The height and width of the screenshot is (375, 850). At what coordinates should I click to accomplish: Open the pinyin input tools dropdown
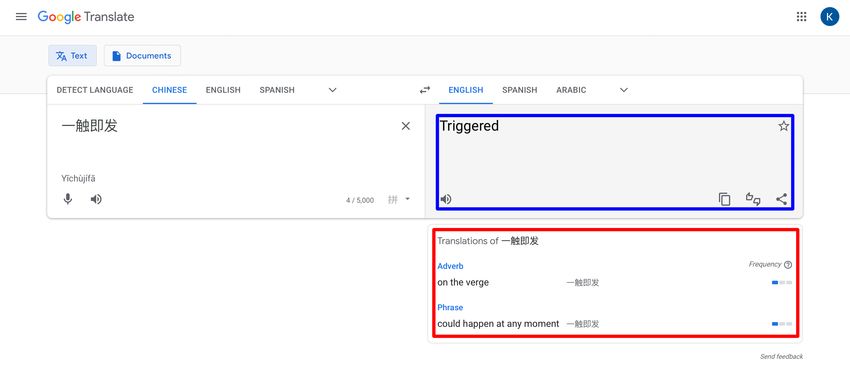pos(399,199)
